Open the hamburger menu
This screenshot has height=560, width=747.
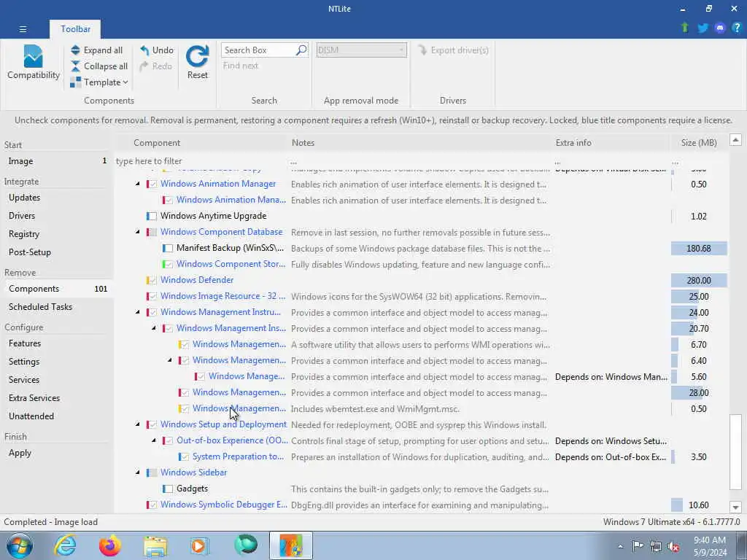click(x=23, y=29)
